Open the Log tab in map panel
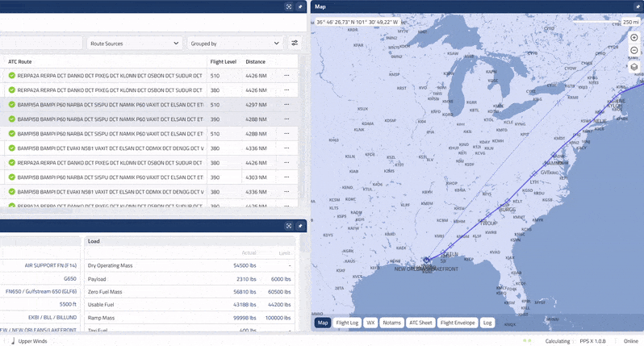 pos(487,323)
